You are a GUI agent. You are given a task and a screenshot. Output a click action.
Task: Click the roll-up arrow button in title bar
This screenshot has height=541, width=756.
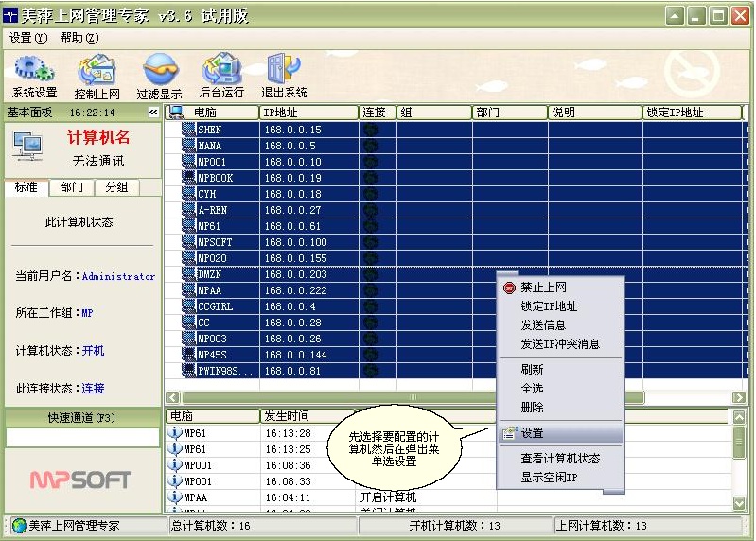coord(675,16)
